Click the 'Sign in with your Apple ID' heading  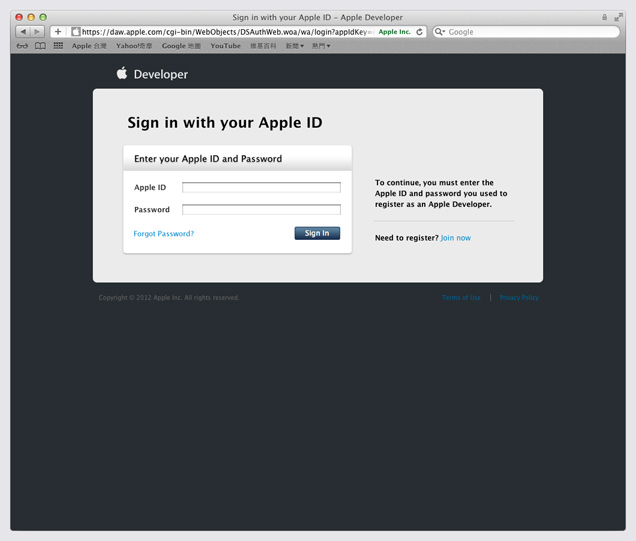click(x=225, y=122)
